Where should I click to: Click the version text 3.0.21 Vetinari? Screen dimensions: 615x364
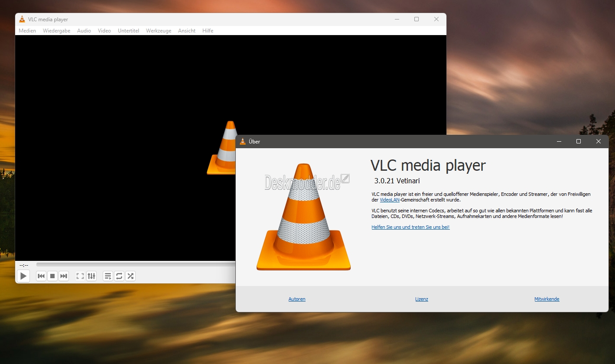coord(397,181)
